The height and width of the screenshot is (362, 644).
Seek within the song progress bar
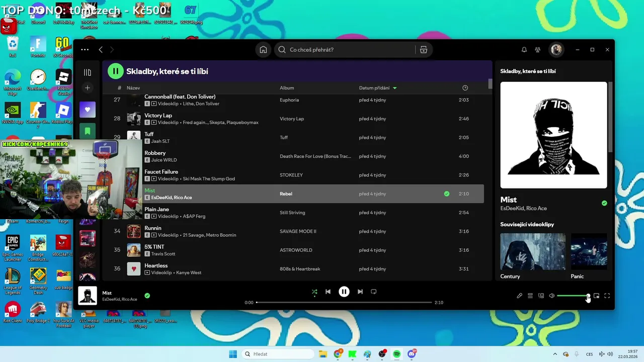pyautogui.click(x=344, y=303)
